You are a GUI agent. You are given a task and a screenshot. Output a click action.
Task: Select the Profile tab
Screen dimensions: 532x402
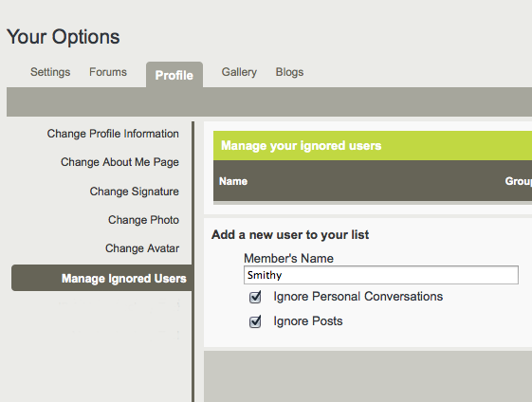[x=174, y=75]
